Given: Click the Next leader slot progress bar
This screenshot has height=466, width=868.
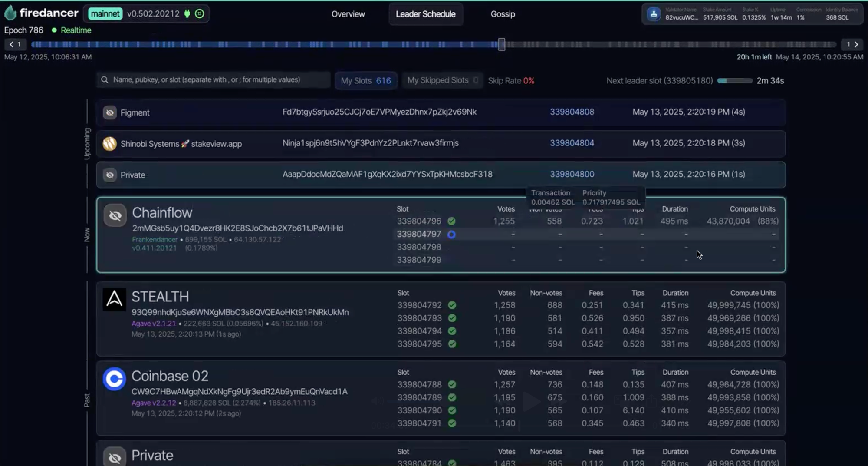Looking at the screenshot, I should click(735, 81).
